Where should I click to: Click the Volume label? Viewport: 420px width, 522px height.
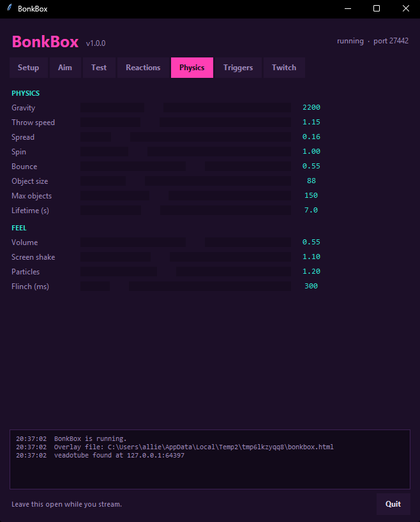click(25, 242)
